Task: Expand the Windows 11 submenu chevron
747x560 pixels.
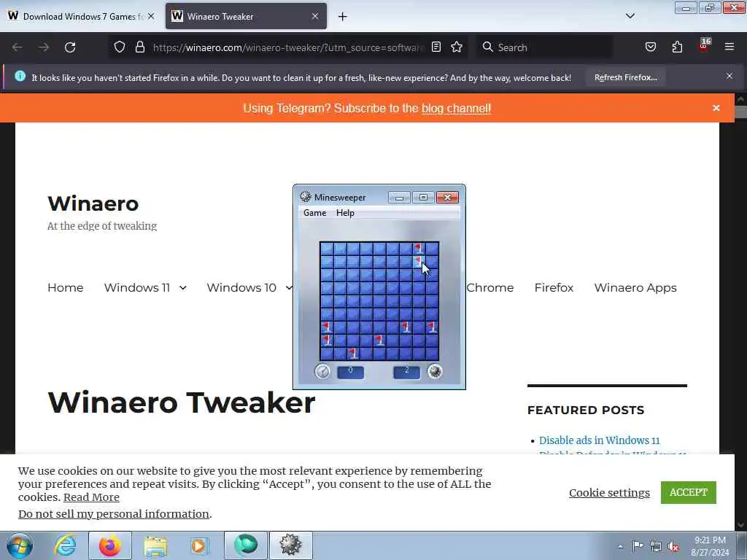Action: (x=183, y=287)
